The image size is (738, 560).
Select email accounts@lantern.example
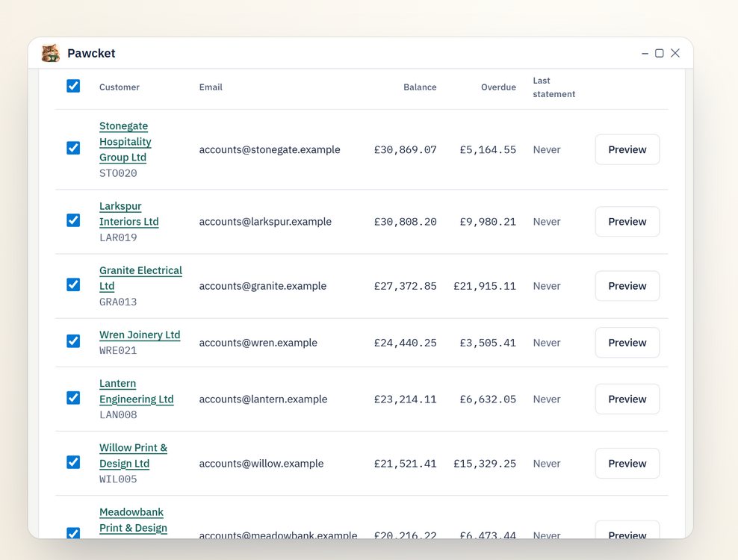(263, 399)
